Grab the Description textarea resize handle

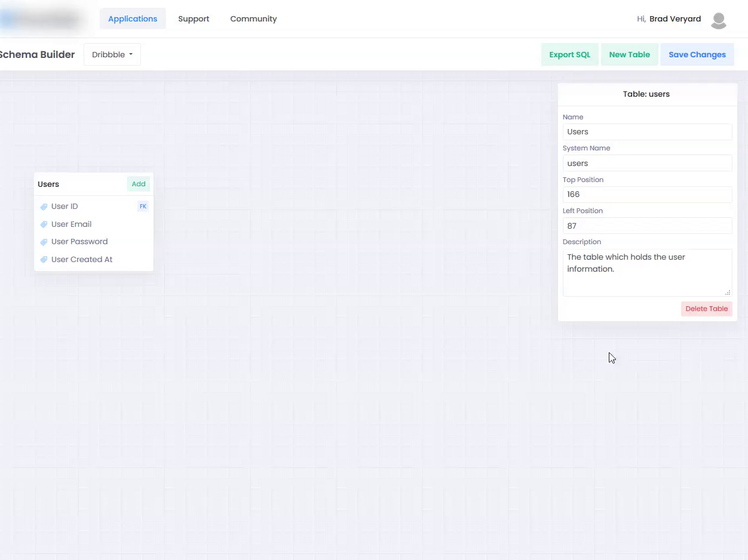pos(728,293)
